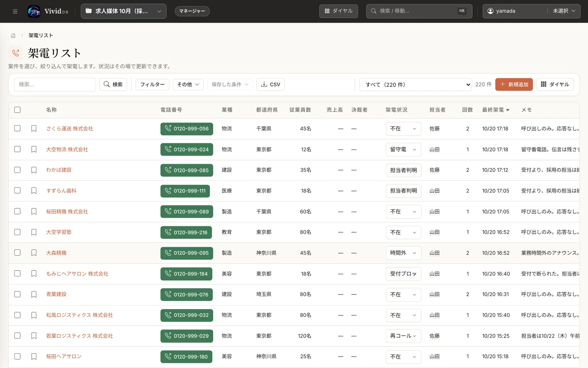
Task: Open the 大空学習塾 company link
Action: point(59,232)
